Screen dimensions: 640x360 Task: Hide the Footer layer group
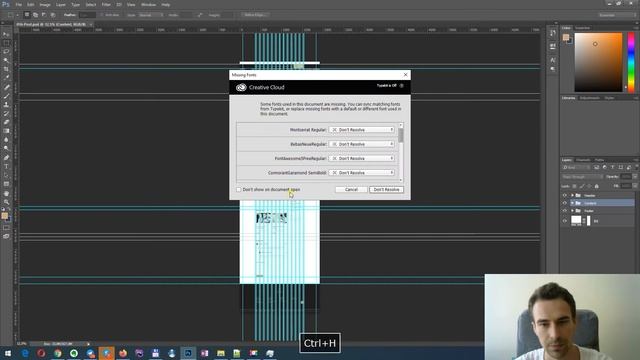pyautogui.click(x=565, y=211)
